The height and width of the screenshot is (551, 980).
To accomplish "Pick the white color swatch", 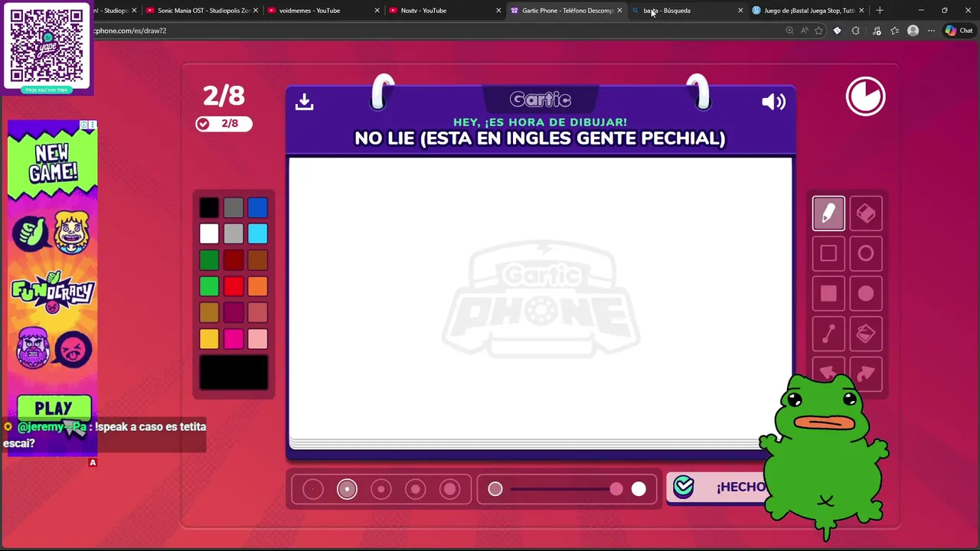I will point(209,233).
